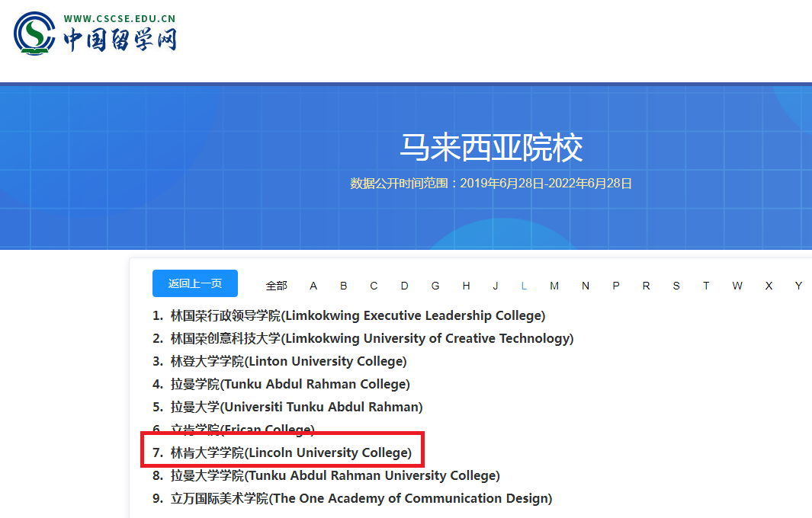This screenshot has height=518, width=812.
Task: Open Limkokwing Executive Leadership College entry
Action: 358,315
